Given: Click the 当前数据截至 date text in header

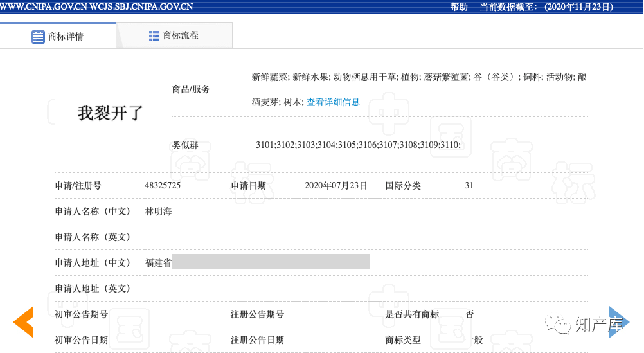Looking at the screenshot, I should pyautogui.click(x=547, y=7).
